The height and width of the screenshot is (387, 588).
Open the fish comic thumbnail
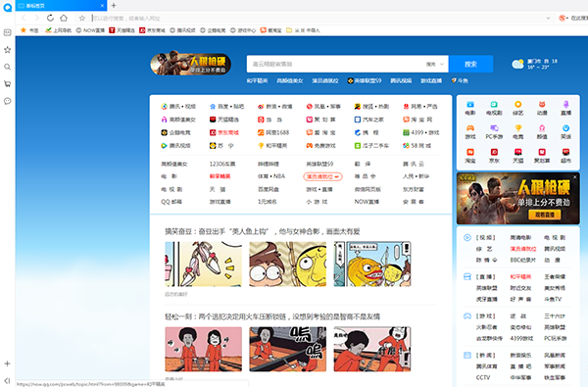372,264
